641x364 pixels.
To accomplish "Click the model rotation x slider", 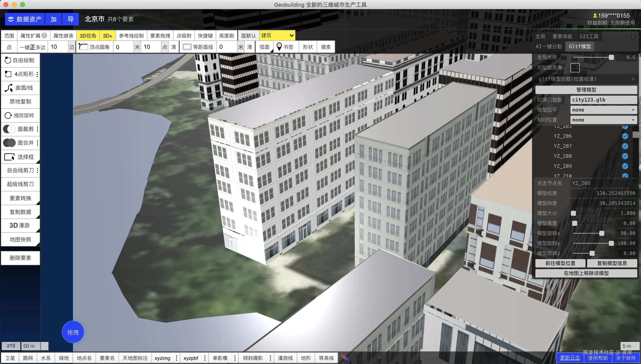I will click(x=602, y=233).
